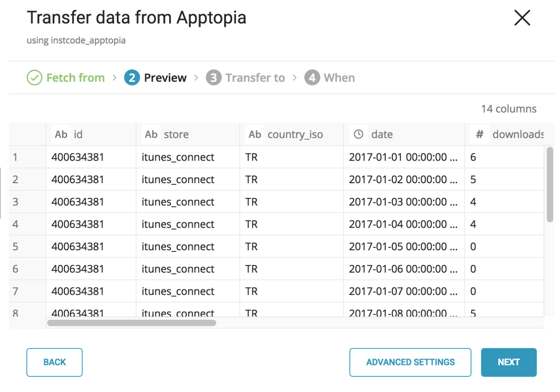Go to the Fetch from step
The image size is (560, 392).
[76, 78]
